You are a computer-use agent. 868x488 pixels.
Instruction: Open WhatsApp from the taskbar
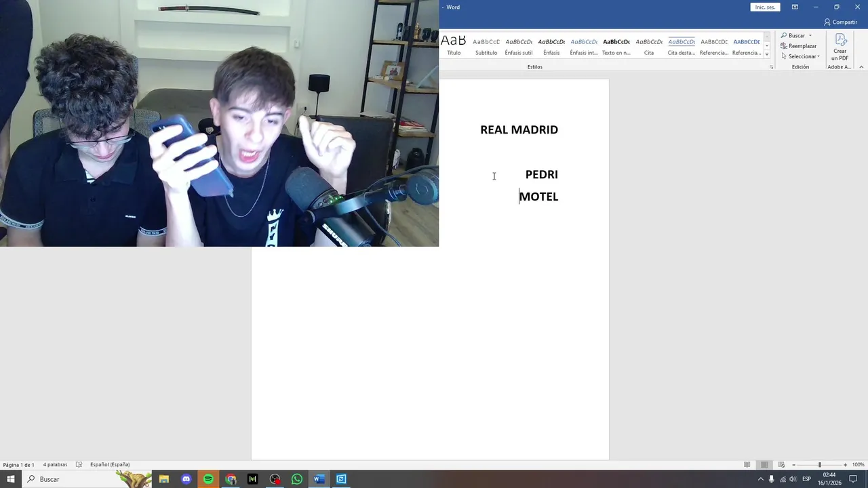pos(297,479)
